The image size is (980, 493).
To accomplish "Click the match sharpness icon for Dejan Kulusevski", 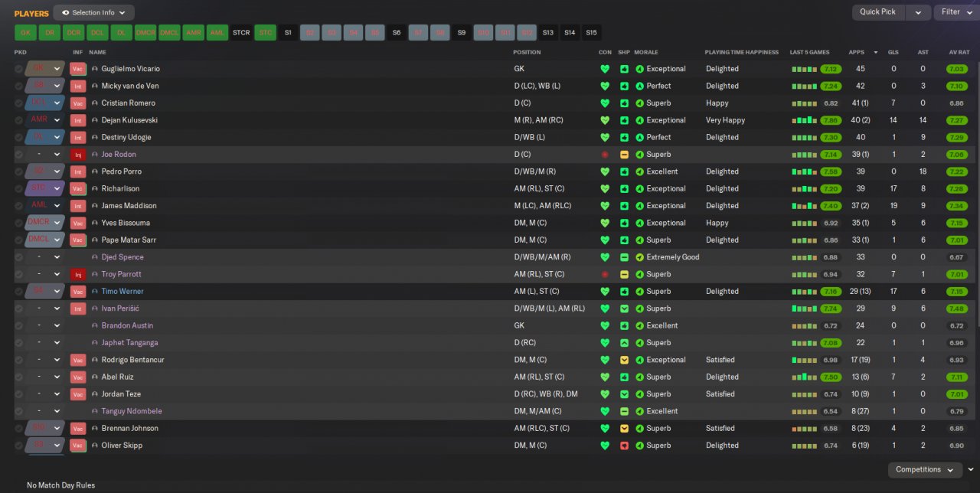I will click(624, 120).
